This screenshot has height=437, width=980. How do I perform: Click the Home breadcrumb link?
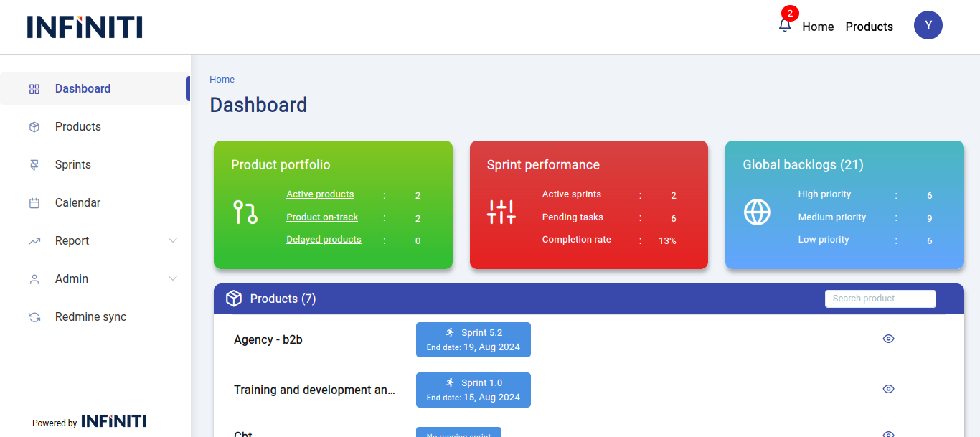point(222,80)
